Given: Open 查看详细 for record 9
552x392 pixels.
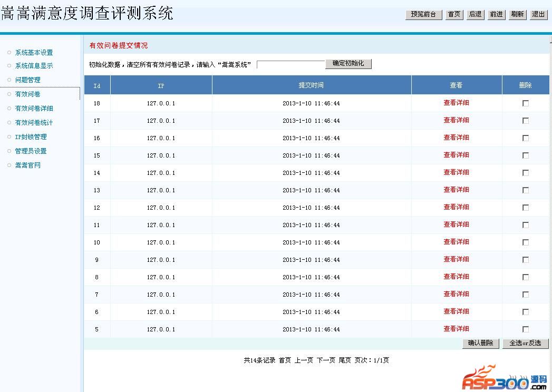Looking at the screenshot, I should click(456, 259).
